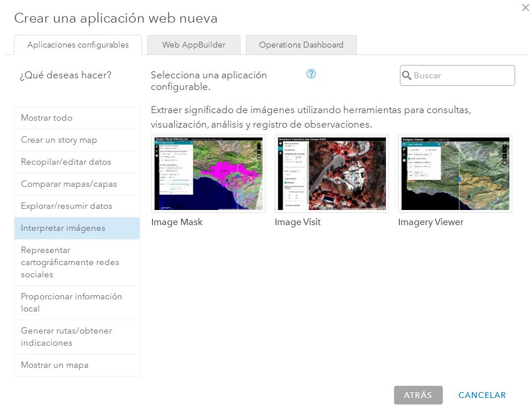Choose Generar rutas/obtener indicaciones category
This screenshot has width=532, height=420.
[77, 337]
